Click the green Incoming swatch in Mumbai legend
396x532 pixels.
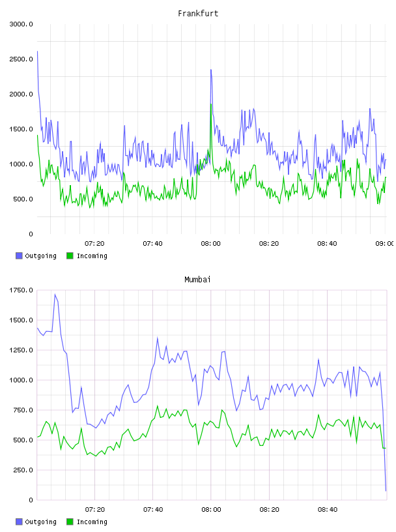click(x=70, y=522)
